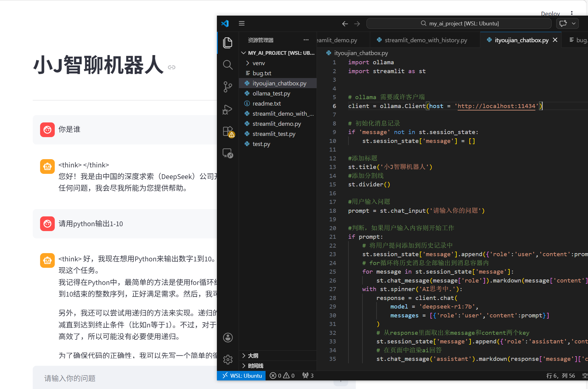Go forward with the right arrow
588x389 pixels.
(x=357, y=24)
